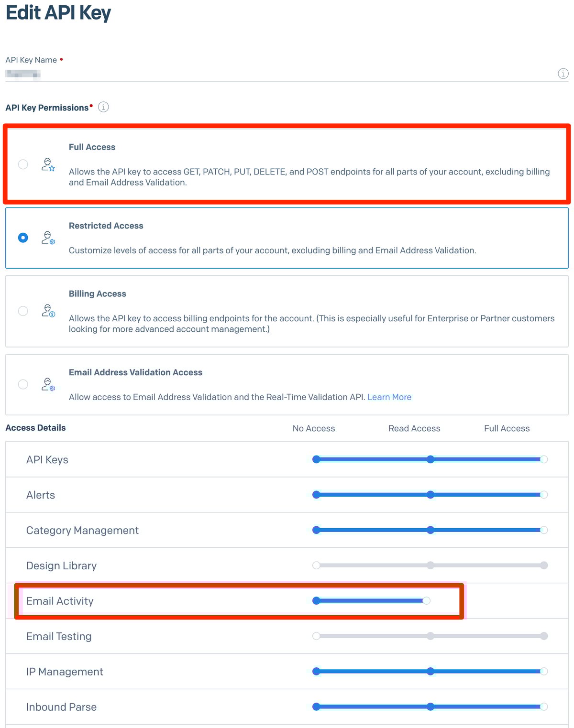The height and width of the screenshot is (728, 574).
Task: Set Inbound Parse slider to No Access
Action: click(x=316, y=706)
